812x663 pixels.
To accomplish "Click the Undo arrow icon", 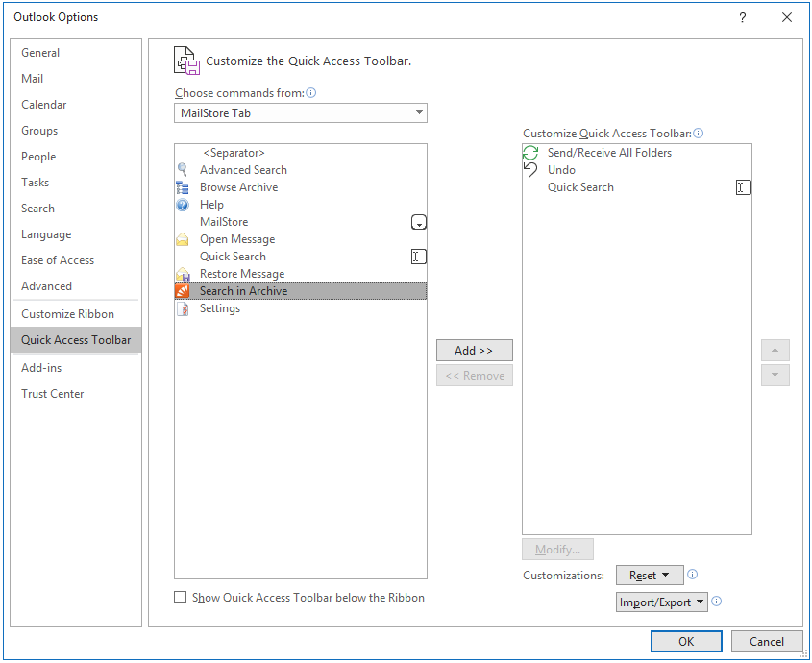I will point(530,170).
